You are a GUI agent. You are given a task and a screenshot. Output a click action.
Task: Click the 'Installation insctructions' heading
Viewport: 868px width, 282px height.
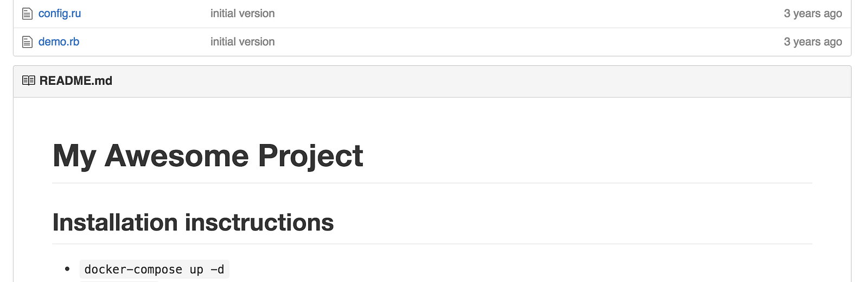[x=193, y=223]
